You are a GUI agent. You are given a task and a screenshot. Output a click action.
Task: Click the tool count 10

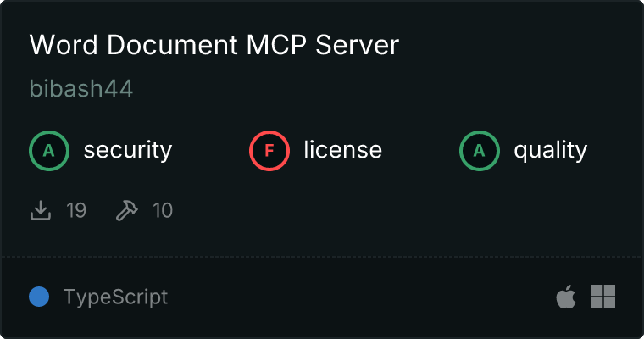(x=163, y=210)
